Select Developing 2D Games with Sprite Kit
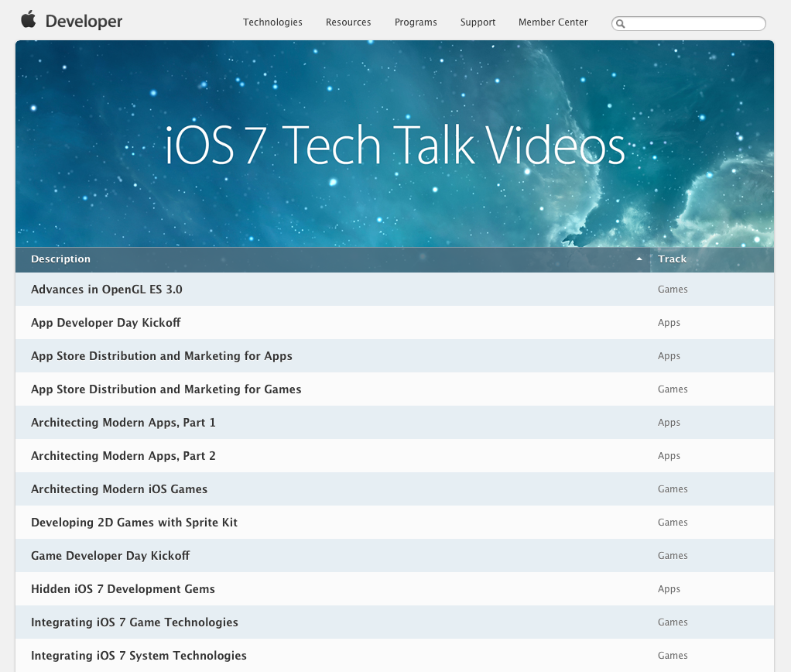Viewport: 791px width, 672px height. (134, 523)
